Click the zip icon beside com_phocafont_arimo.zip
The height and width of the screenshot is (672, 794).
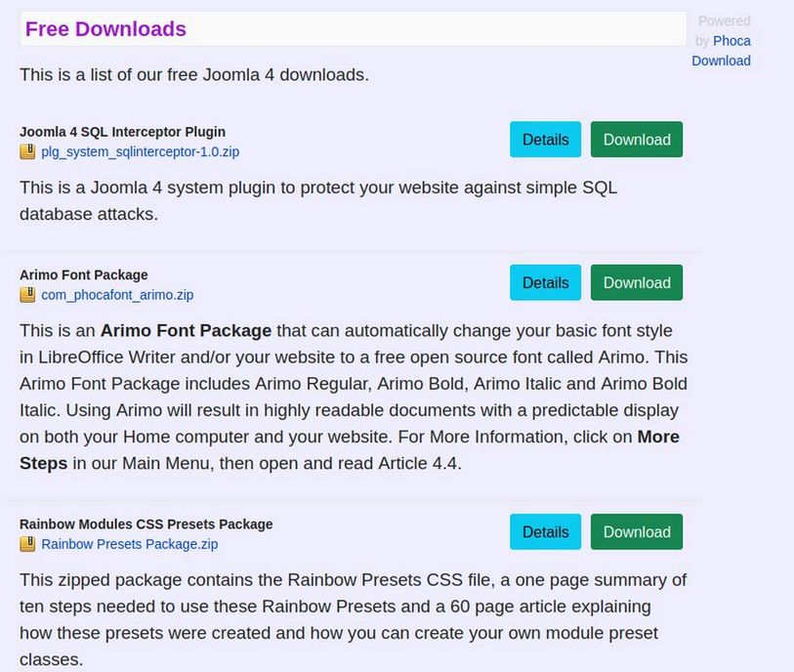coord(27,295)
